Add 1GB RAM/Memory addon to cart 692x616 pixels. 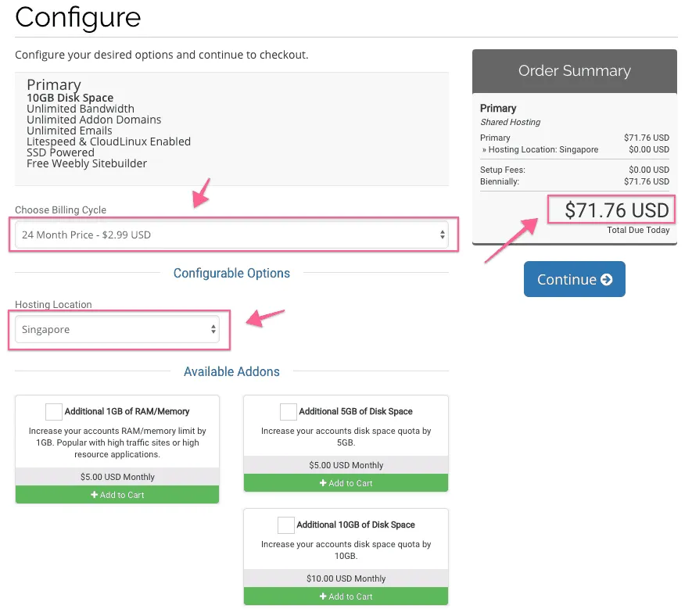[117, 495]
